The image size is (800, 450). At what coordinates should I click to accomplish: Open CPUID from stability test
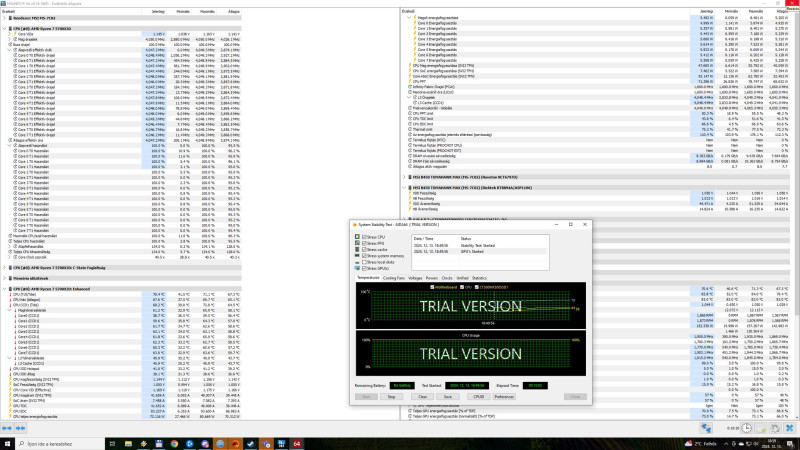pyautogui.click(x=479, y=396)
